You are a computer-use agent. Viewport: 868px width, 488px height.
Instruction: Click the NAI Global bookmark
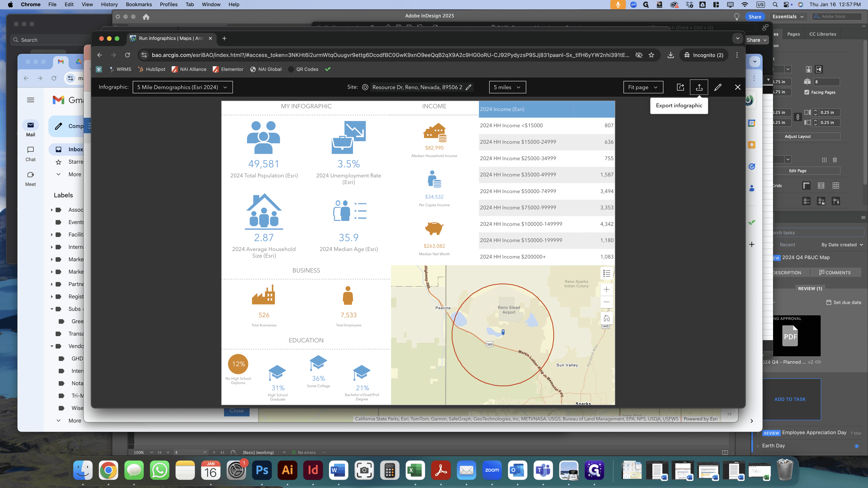(266, 69)
